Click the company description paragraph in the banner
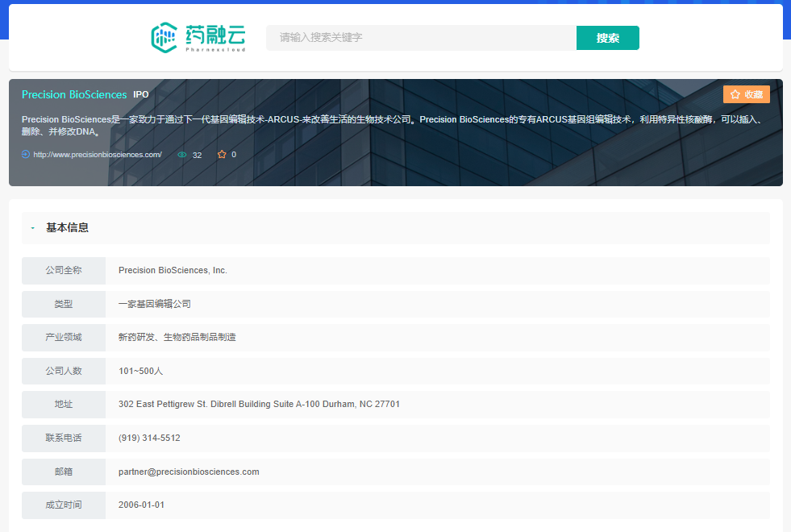791x532 pixels. (387, 125)
